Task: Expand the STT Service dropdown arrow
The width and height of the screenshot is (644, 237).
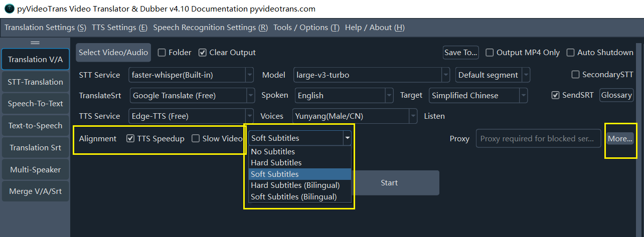Action: (x=249, y=75)
